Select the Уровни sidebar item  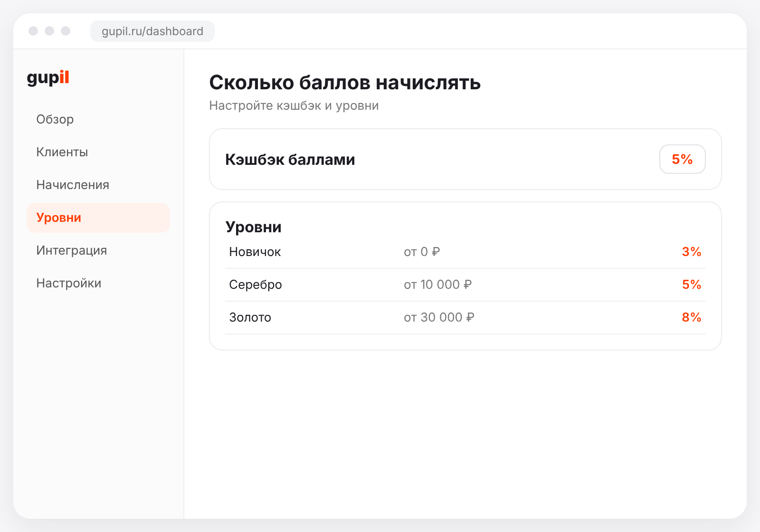pos(98,218)
